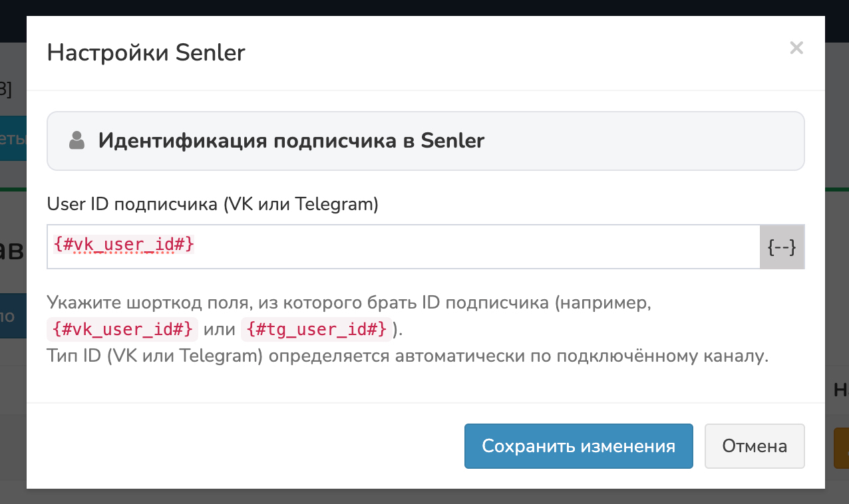Click the {--} shortcode picker button
The height and width of the screenshot is (504, 849).
coord(782,247)
